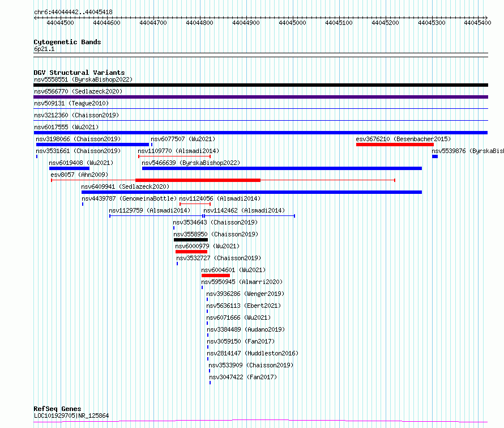The height and width of the screenshot is (428, 504).
Task: Select the red esv3676210 variant bar
Action: [x=395, y=145]
